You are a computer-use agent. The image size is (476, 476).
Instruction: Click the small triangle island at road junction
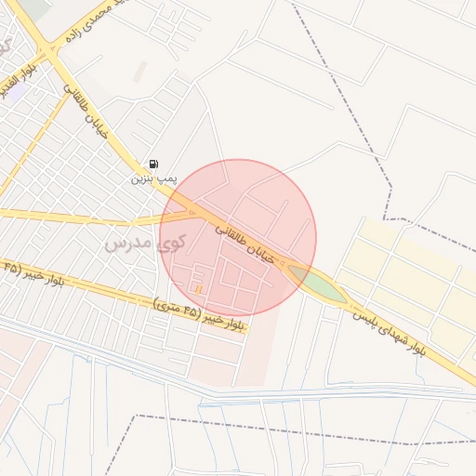tap(192, 212)
